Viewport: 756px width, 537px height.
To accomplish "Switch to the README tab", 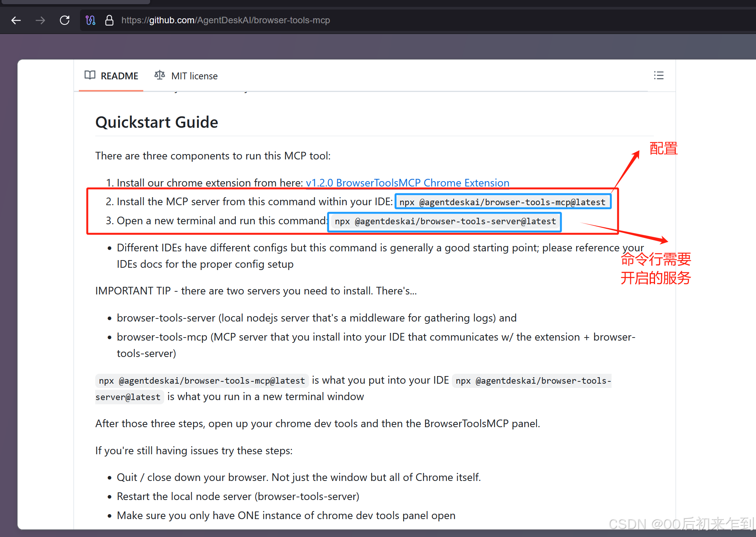I will click(119, 76).
